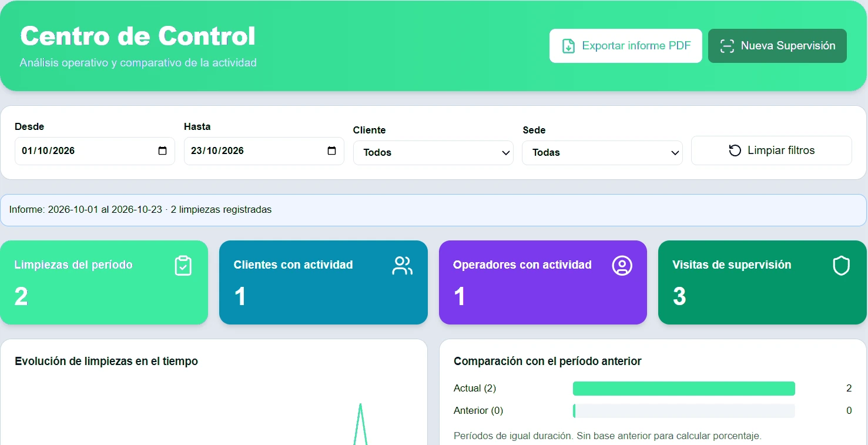Screen dimensions: 868x445
Task: Click the Desde date field 01/10/2026
Action: 95,151
